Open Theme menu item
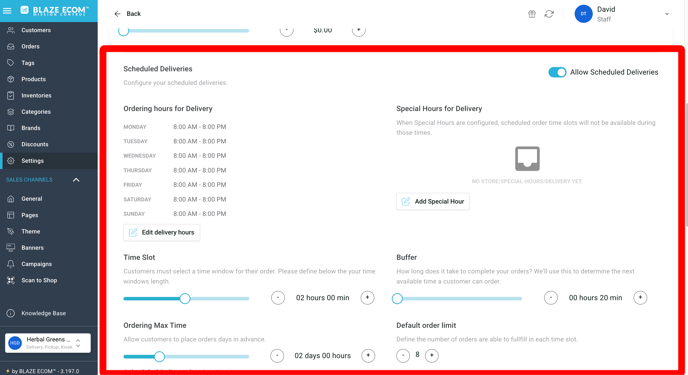This screenshot has height=375, width=688. point(31,231)
